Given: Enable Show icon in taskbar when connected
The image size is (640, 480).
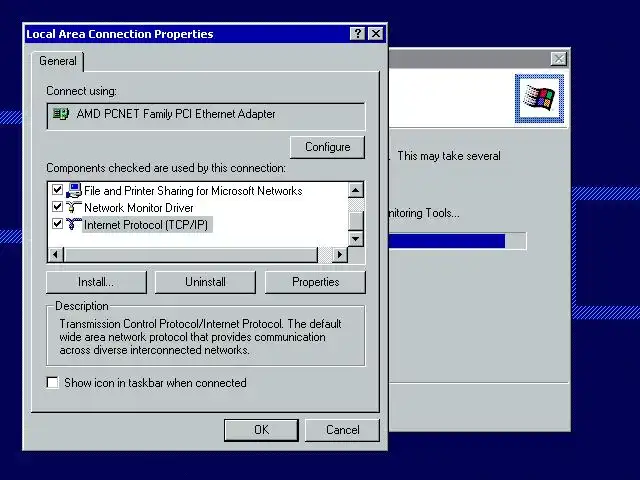Looking at the screenshot, I should [x=52, y=383].
